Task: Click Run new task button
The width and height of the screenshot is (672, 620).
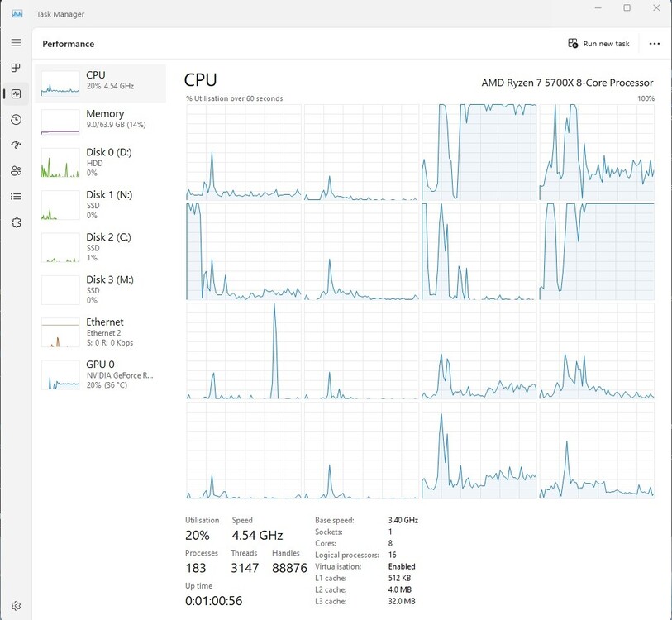Action: [598, 43]
